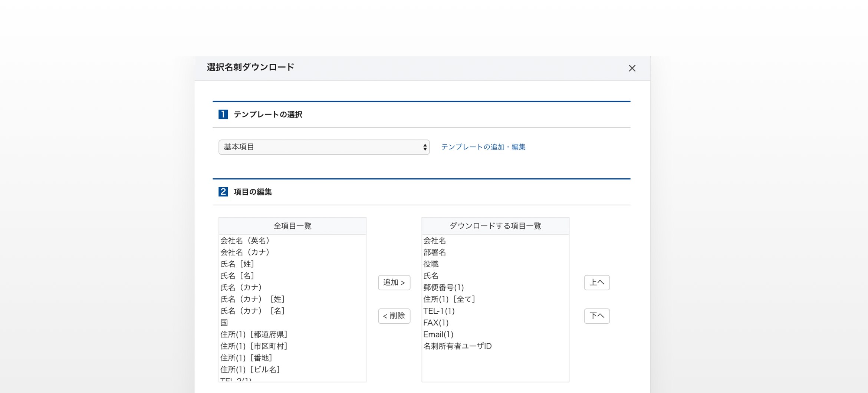The height and width of the screenshot is (393, 868).
Task: Move the item up with 上へ
Action: pos(597,283)
